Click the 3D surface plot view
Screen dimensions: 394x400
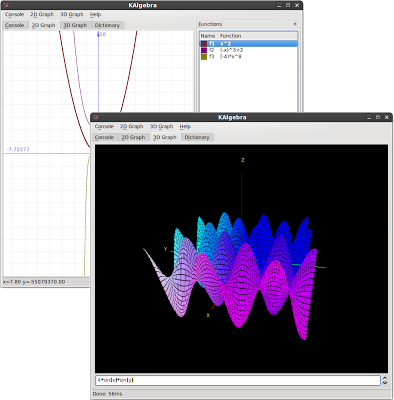[241, 259]
